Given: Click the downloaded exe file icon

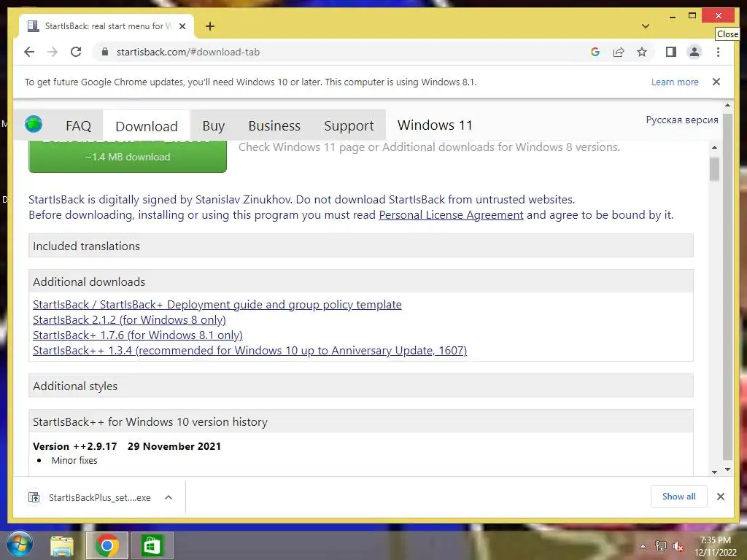Looking at the screenshot, I should click(34, 497).
